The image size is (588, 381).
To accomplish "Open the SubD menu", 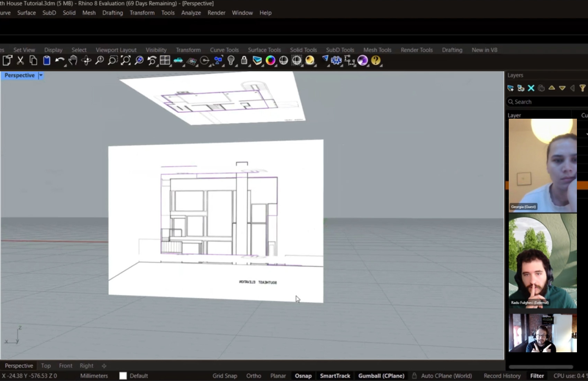I will (x=49, y=13).
